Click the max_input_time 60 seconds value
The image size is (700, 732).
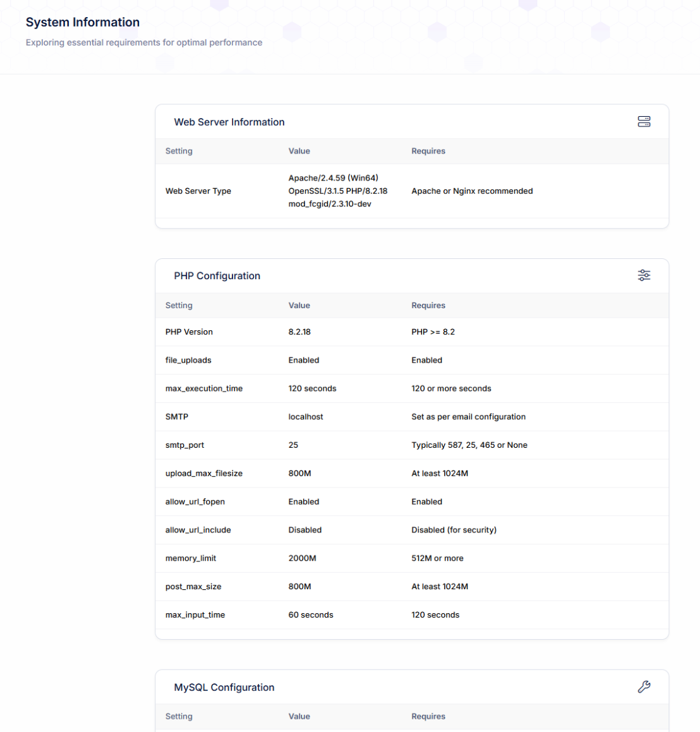tap(311, 615)
